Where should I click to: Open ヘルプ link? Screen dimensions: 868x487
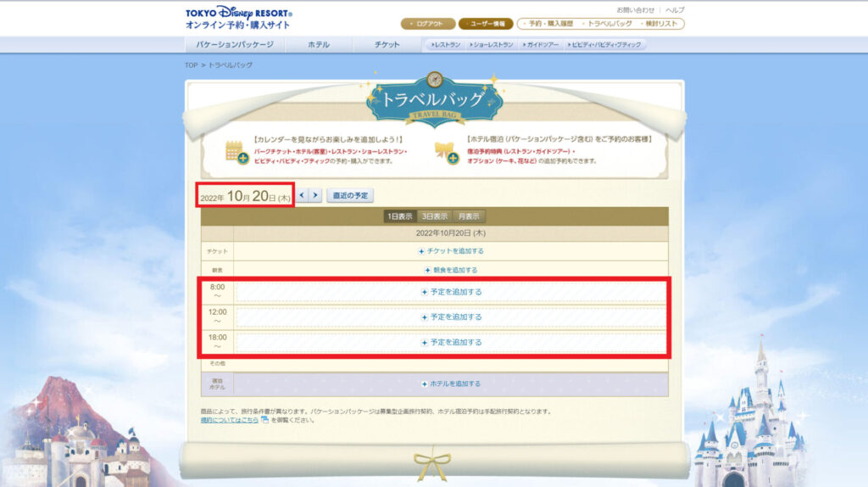675,10
